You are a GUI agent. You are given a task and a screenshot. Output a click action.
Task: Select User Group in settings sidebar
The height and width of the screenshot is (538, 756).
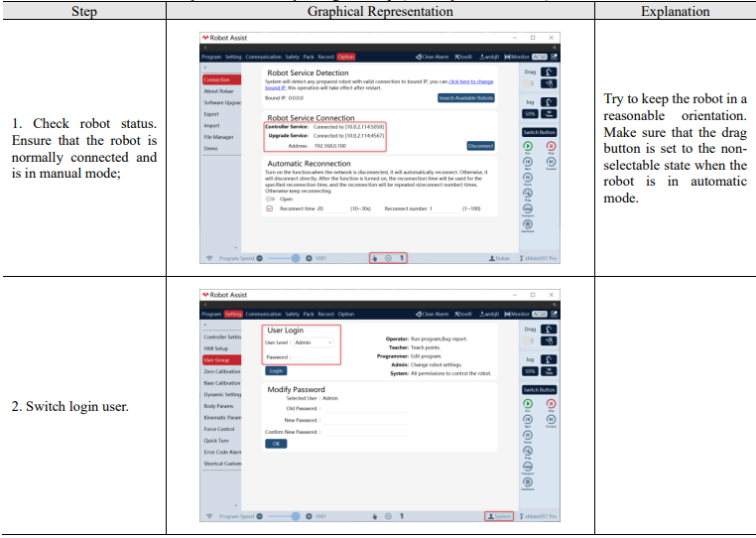pyautogui.click(x=222, y=360)
